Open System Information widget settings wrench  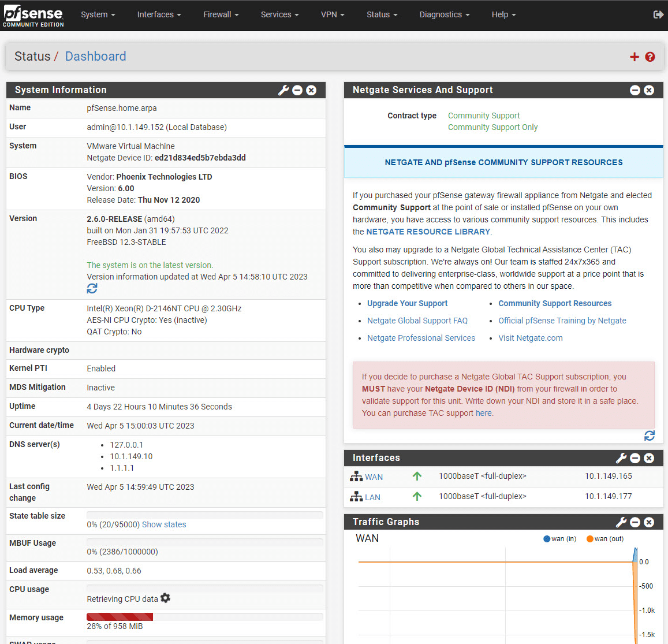pyautogui.click(x=283, y=90)
